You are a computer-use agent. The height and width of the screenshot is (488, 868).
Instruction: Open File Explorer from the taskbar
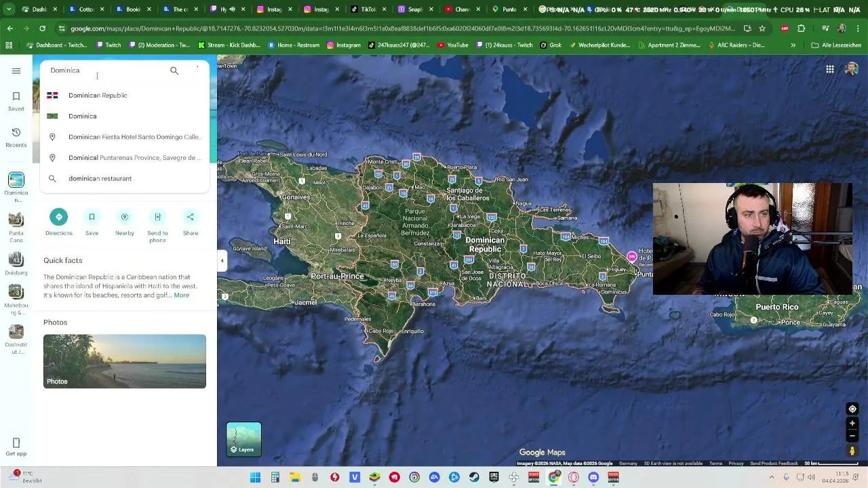[x=295, y=478]
